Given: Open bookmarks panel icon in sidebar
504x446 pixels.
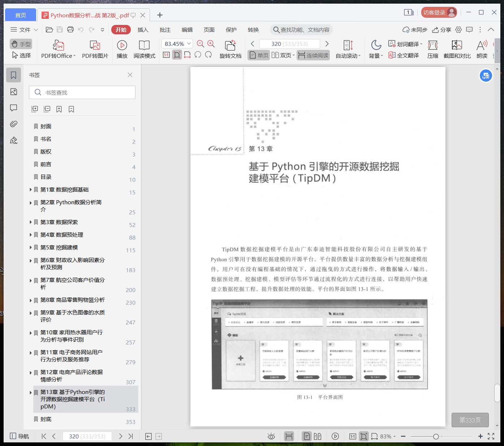Looking at the screenshot, I should 13,75.
